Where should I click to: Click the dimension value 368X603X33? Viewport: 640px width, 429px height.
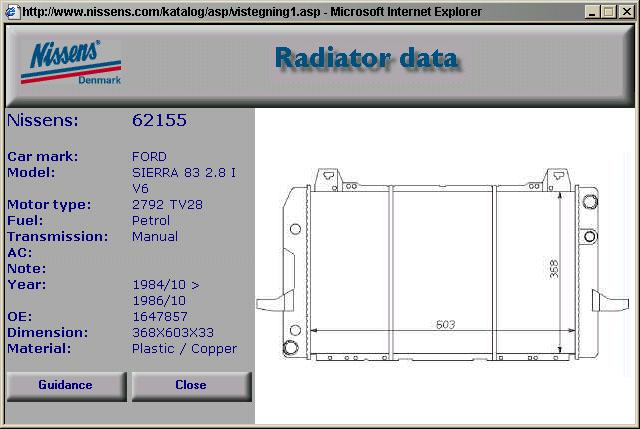[173, 333]
